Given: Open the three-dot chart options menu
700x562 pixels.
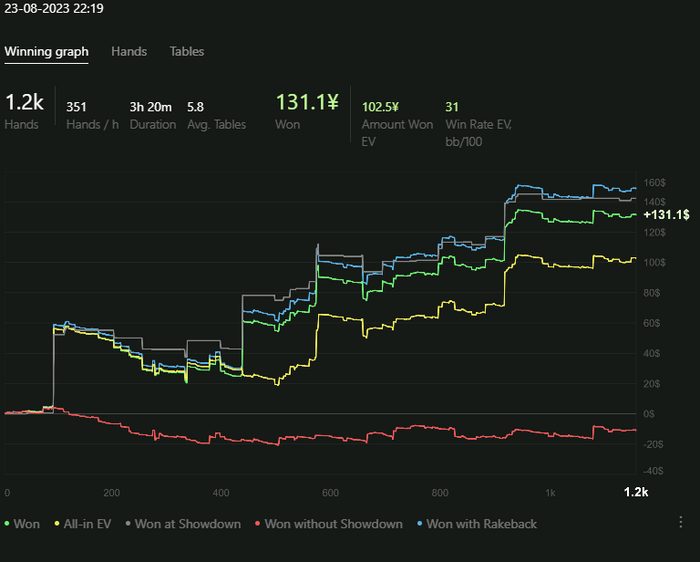Looking at the screenshot, I should click(680, 522).
